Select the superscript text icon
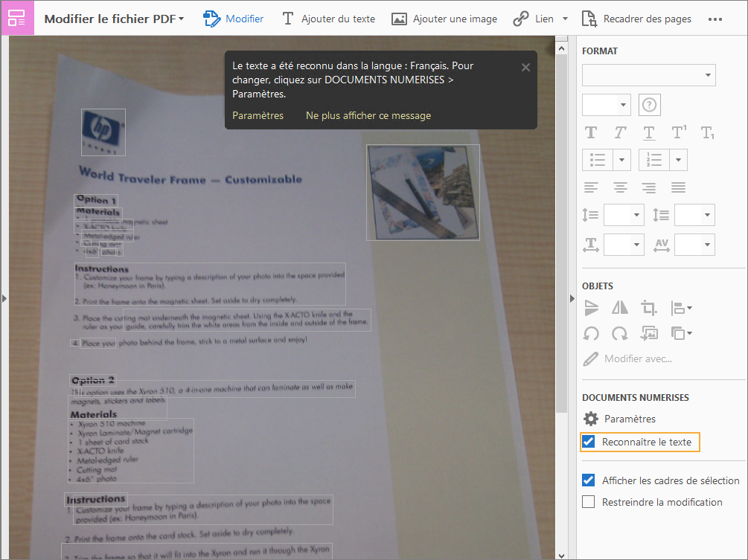 (679, 132)
